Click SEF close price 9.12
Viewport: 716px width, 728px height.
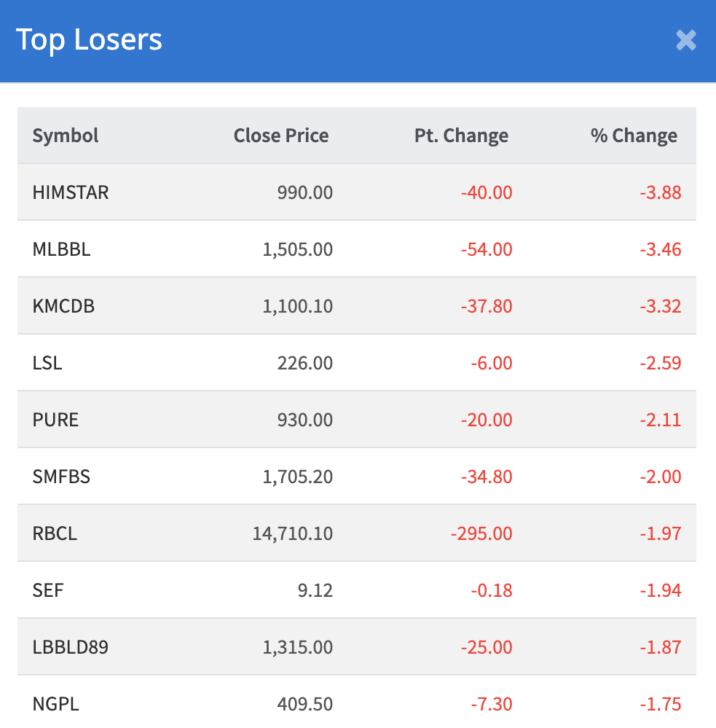(315, 590)
